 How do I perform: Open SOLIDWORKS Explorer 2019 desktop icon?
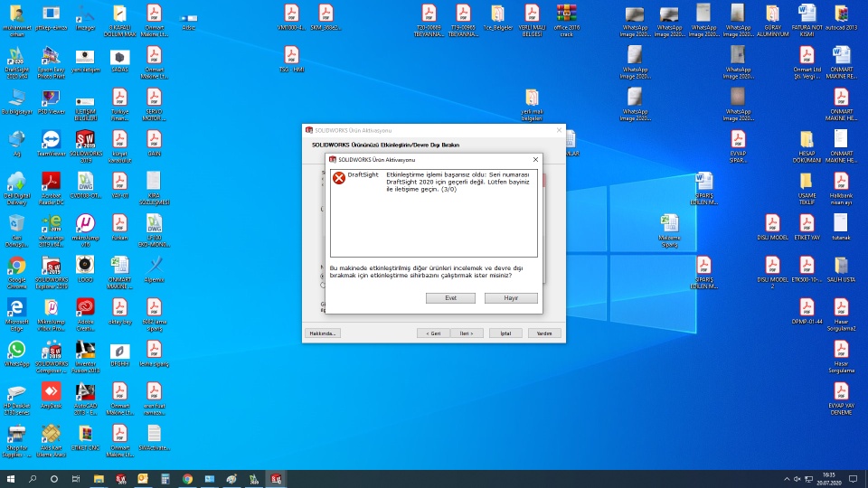(x=51, y=272)
